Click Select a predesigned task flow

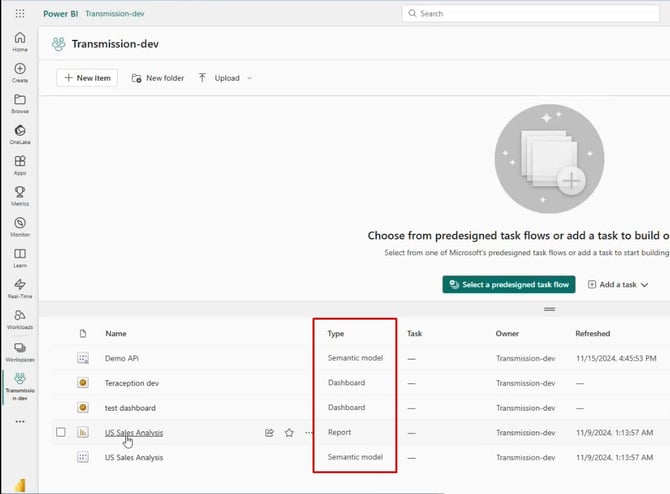509,285
